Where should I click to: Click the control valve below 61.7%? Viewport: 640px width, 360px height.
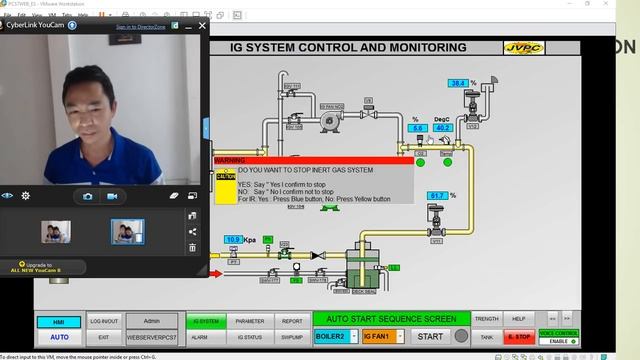click(x=436, y=221)
